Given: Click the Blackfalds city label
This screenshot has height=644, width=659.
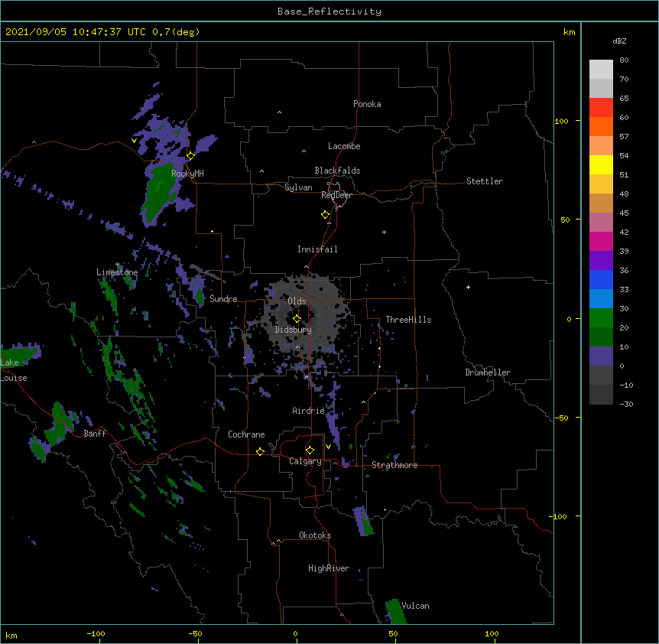Looking at the screenshot, I should [x=337, y=171].
